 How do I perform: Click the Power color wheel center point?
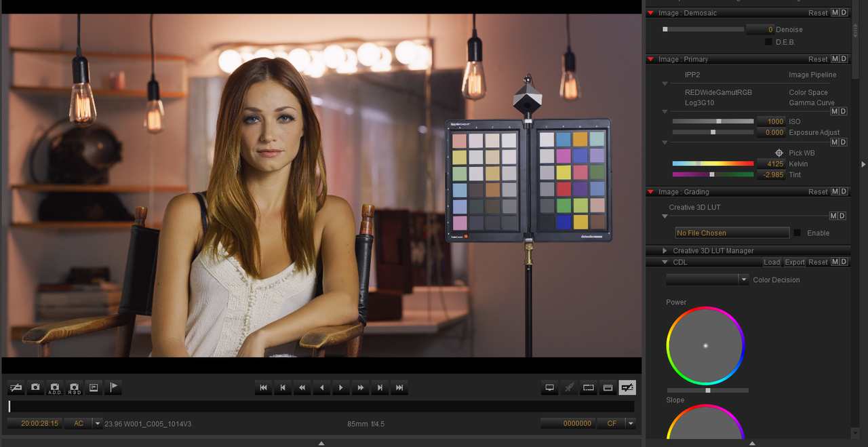[705, 346]
